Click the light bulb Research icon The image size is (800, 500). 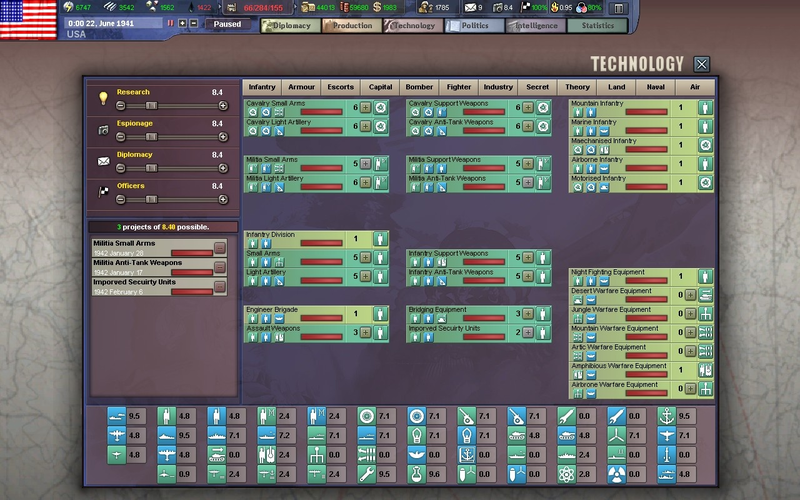pyautogui.click(x=103, y=97)
